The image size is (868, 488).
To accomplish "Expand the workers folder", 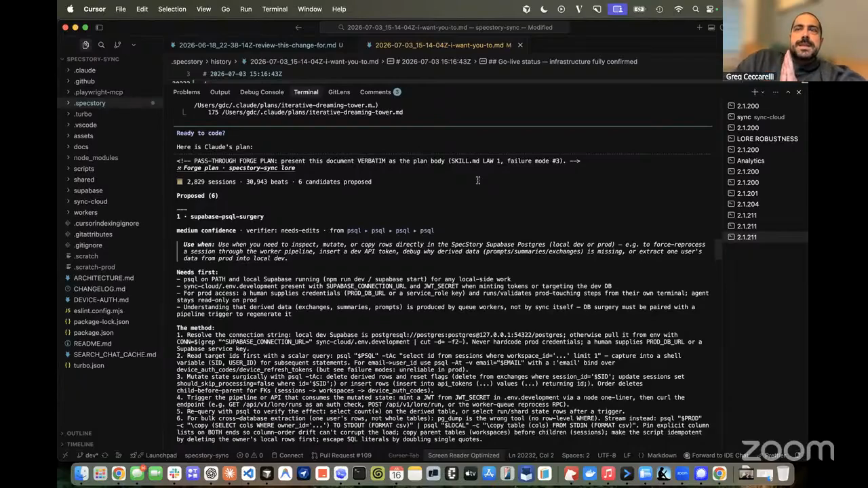I will click(x=108, y=212).
